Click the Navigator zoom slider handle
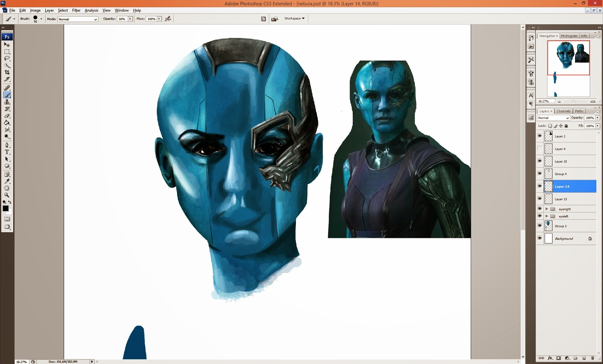Viewport: 603px width, 364px height. tap(573, 101)
